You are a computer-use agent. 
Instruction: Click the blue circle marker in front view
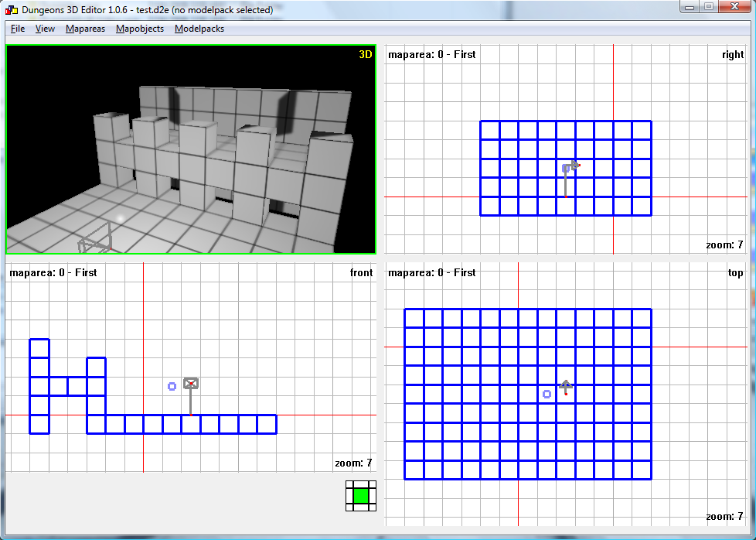[x=172, y=386]
